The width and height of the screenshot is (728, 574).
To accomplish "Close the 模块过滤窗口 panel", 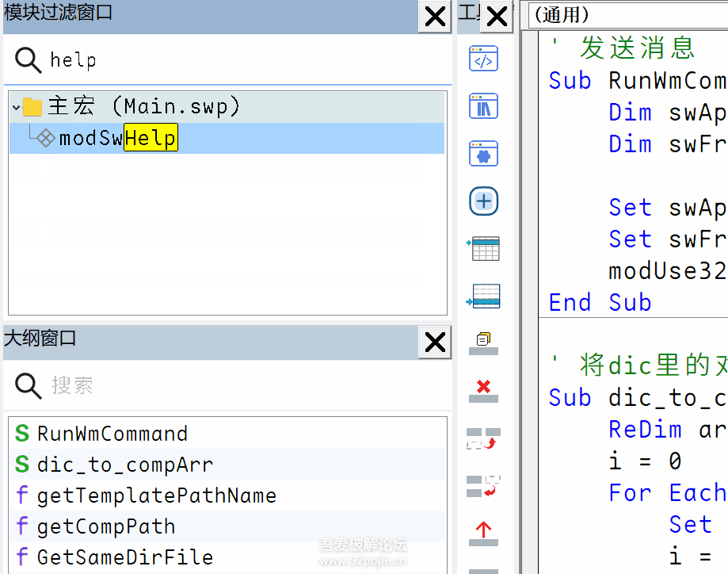I will click(x=435, y=17).
